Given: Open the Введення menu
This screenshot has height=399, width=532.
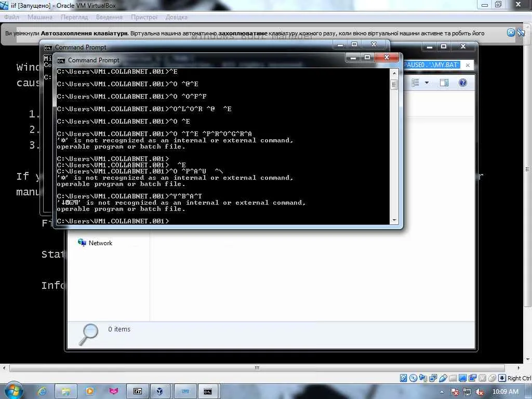Looking at the screenshot, I should pos(109,17).
